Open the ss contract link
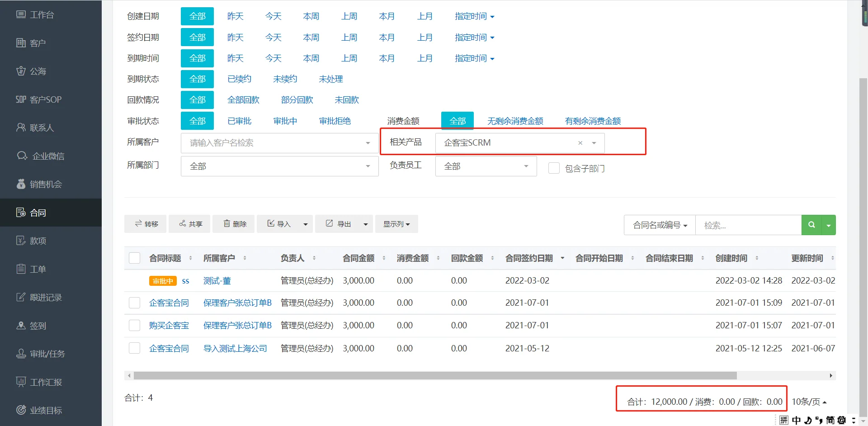 pyautogui.click(x=185, y=281)
